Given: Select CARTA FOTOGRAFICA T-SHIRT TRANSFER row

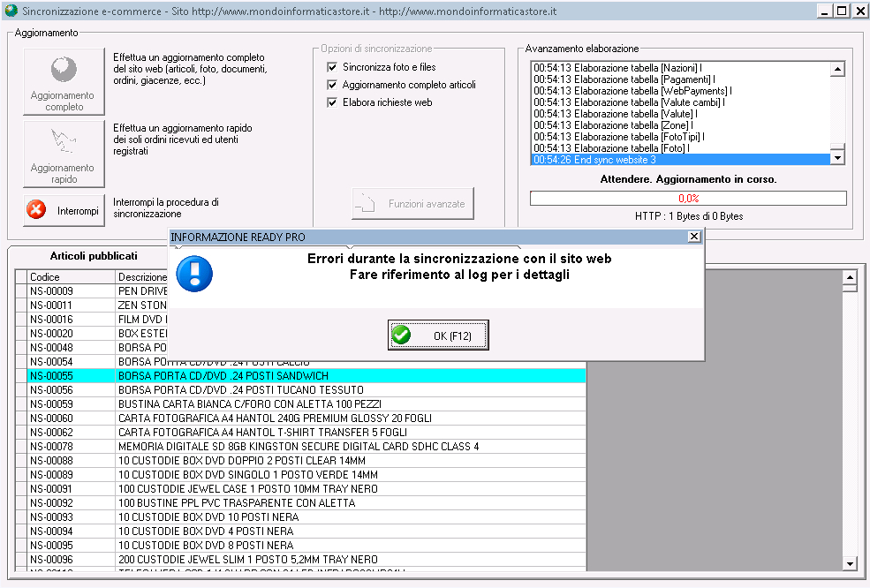Looking at the screenshot, I should point(306,433).
